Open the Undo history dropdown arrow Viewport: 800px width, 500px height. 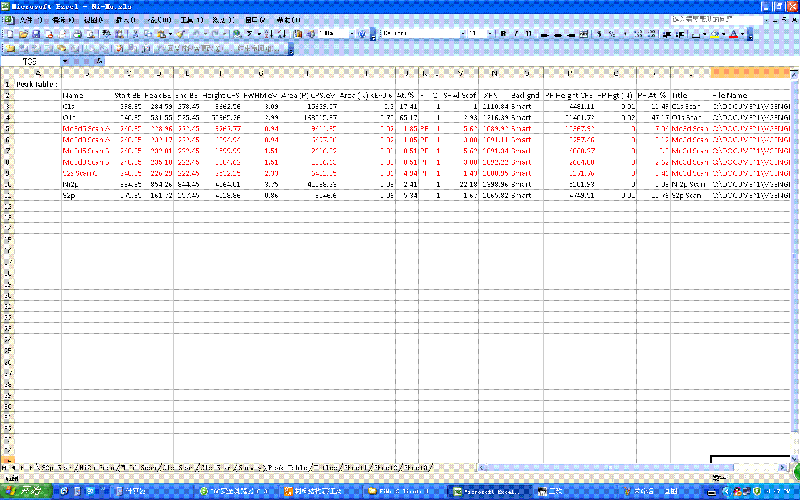tap(205, 34)
